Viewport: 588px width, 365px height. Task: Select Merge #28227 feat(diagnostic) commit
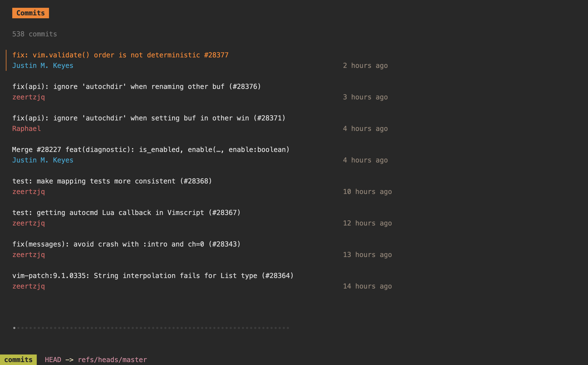point(150,150)
